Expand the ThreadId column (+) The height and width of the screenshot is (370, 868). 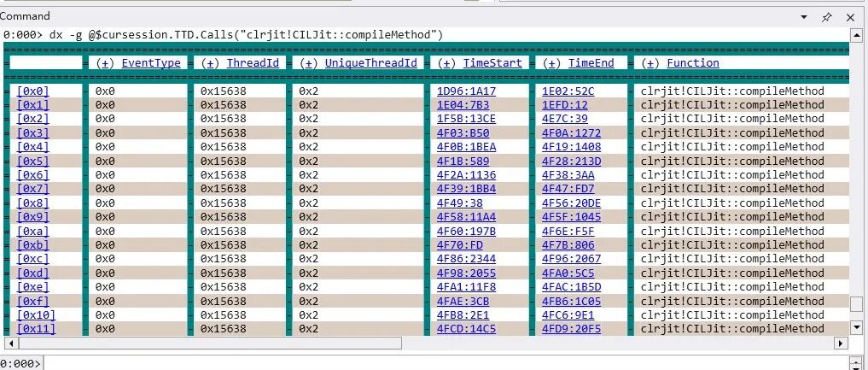click(210, 63)
